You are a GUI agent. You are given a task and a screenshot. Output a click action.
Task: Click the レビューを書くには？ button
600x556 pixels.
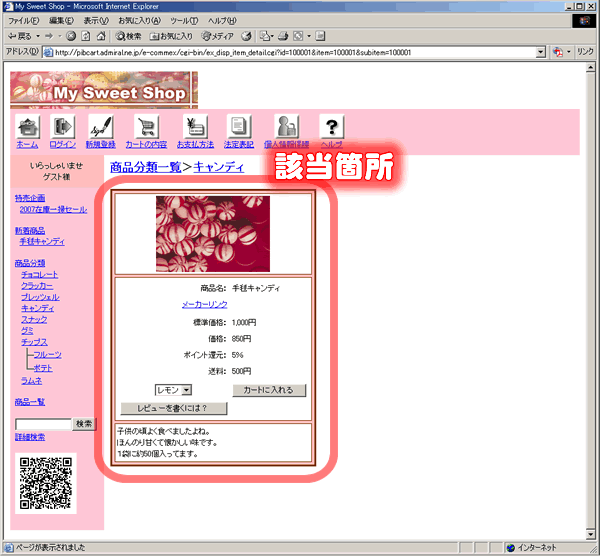174,408
